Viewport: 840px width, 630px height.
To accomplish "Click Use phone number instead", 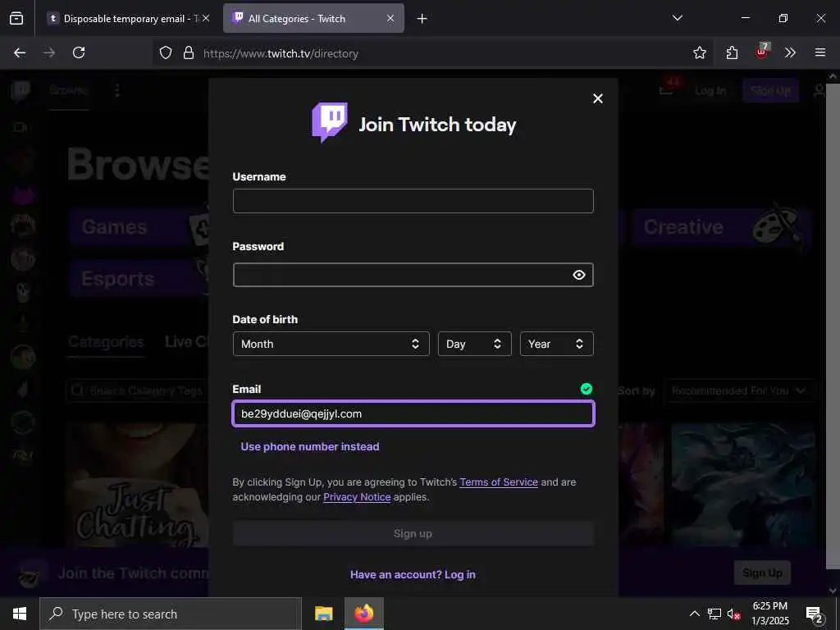I will pos(309,447).
